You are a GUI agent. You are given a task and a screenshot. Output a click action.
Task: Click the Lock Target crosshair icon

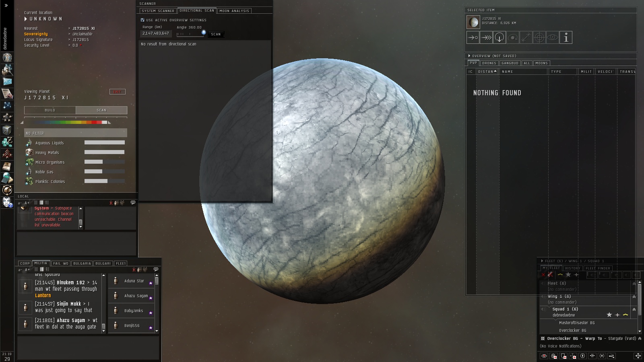click(539, 37)
